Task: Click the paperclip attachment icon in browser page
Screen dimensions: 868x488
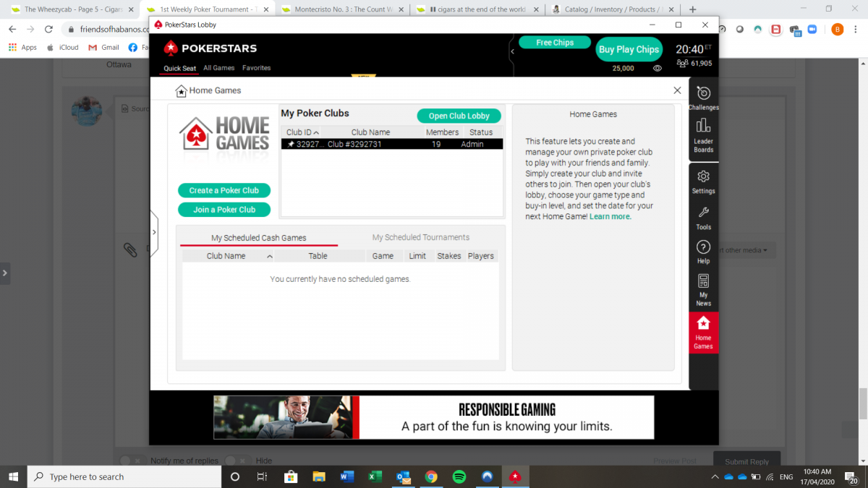Action: click(x=130, y=250)
